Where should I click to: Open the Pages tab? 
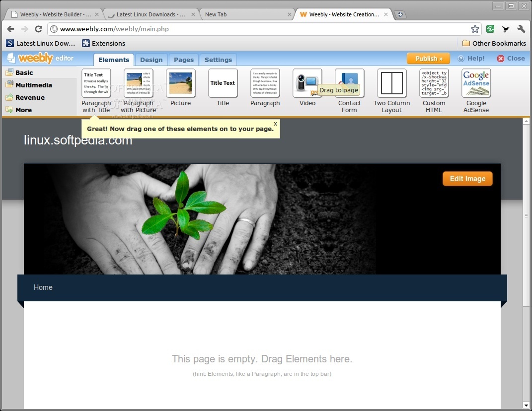(x=183, y=60)
